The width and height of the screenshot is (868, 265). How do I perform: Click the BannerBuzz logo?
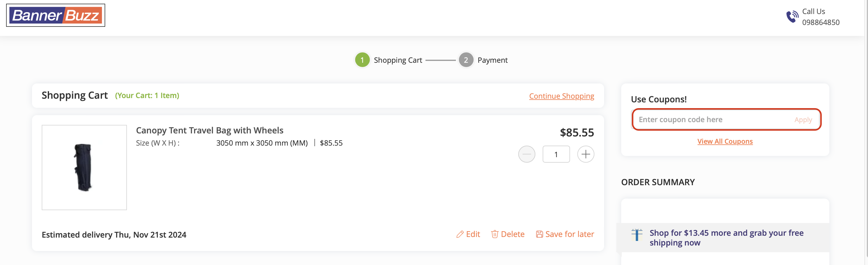[x=56, y=16]
